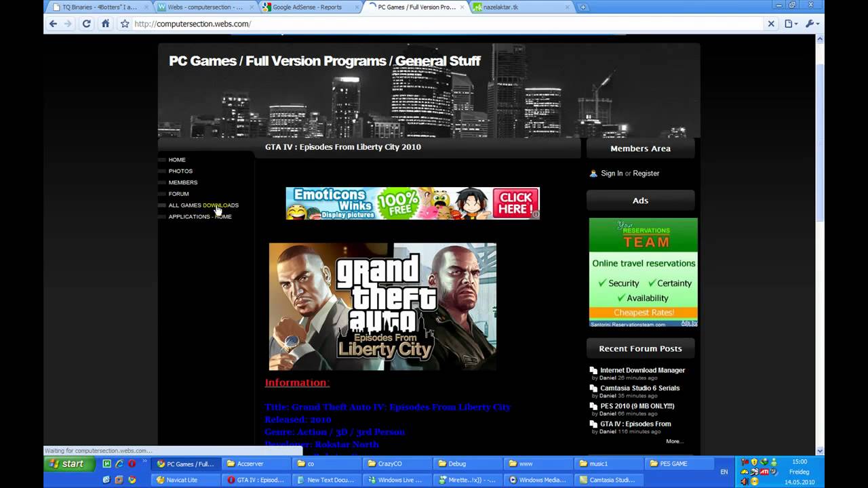Image resolution: width=868 pixels, height=488 pixels.
Task: Reload the page with the refresh icon
Action: coord(87,24)
